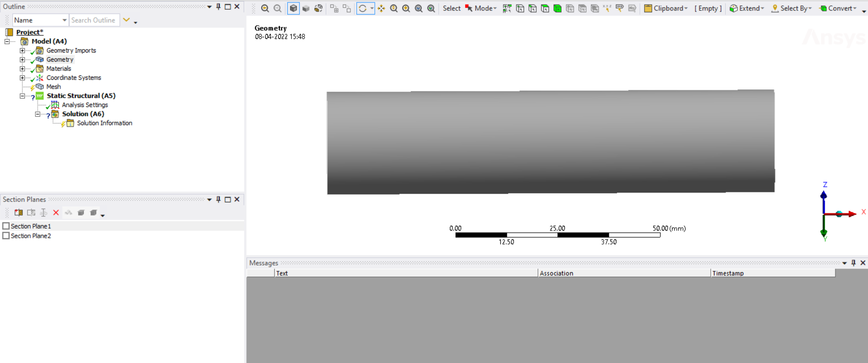The height and width of the screenshot is (363, 868).
Task: Select the Mesh item in the outline
Action: (53, 87)
